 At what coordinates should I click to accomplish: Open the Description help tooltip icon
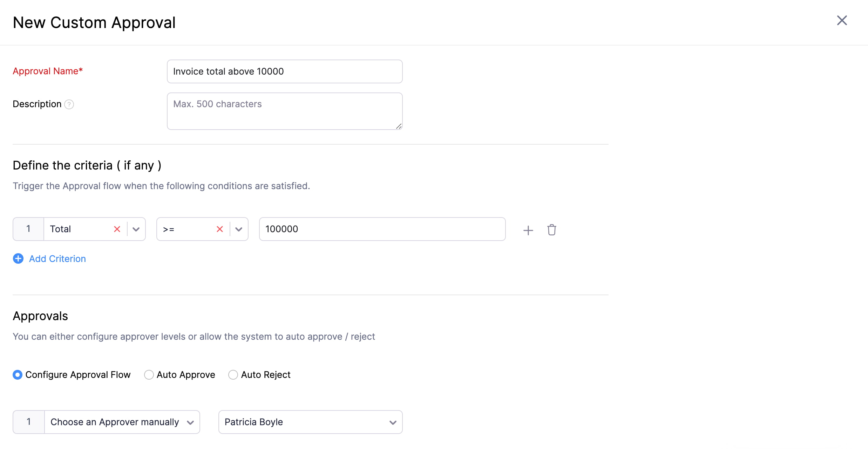click(69, 104)
